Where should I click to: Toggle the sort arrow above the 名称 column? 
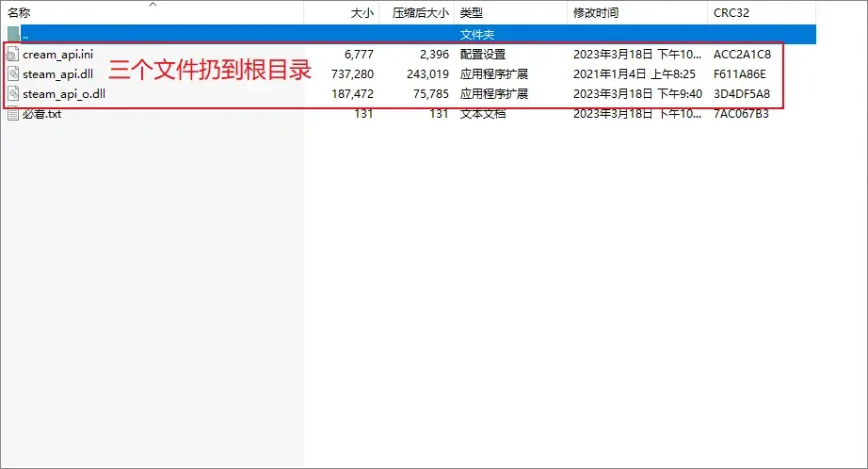(152, 5)
